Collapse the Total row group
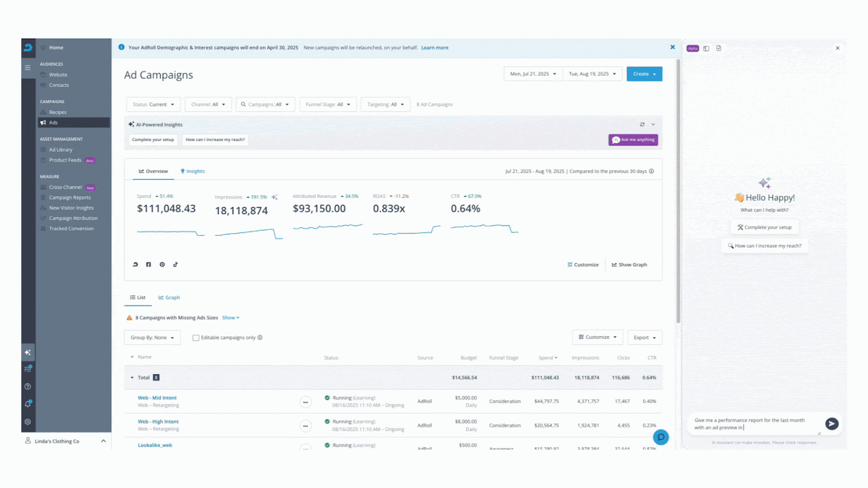This screenshot has width=868, height=488. (132, 378)
